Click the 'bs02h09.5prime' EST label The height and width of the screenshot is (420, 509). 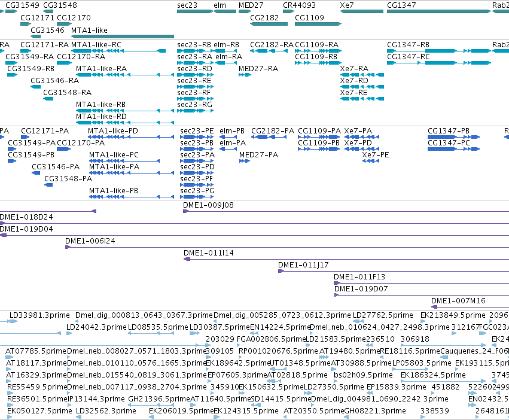364,375
